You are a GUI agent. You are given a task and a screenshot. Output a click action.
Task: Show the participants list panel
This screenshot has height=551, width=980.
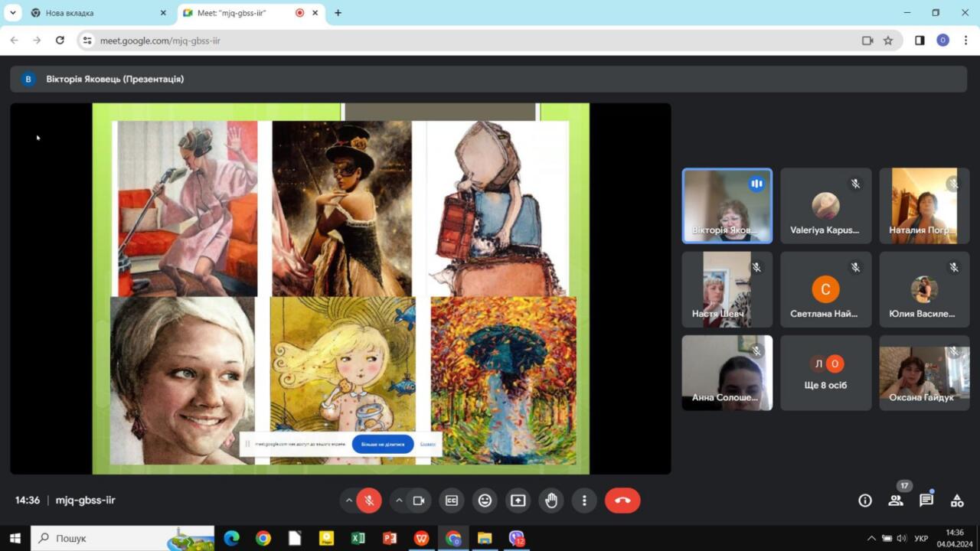coord(896,500)
